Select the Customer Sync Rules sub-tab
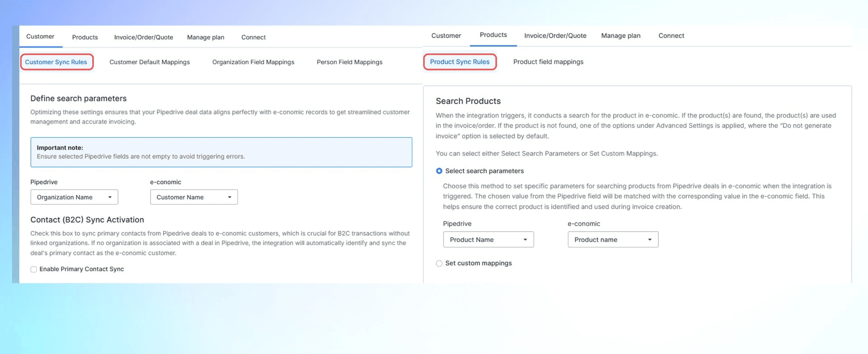The width and height of the screenshot is (868, 354). pyautogui.click(x=57, y=62)
